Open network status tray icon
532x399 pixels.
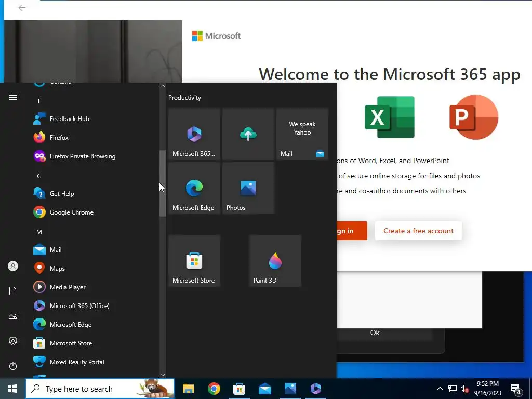tap(453, 389)
